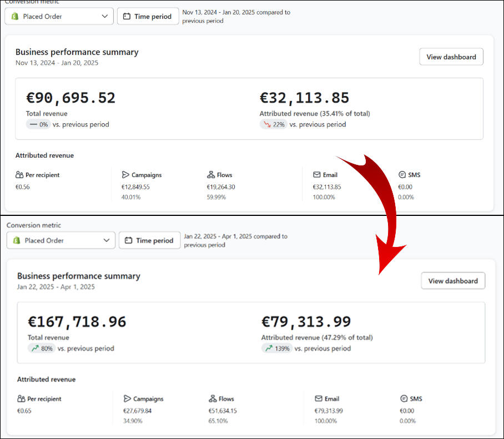The height and width of the screenshot is (439, 504).
Task: Click the 80% total revenue change badge
Action: pos(42,349)
